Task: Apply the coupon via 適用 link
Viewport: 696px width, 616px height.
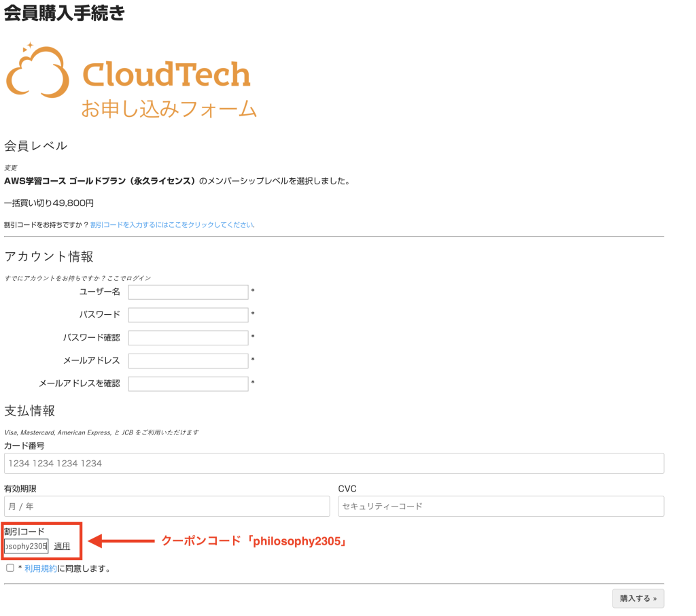Action: click(62, 546)
